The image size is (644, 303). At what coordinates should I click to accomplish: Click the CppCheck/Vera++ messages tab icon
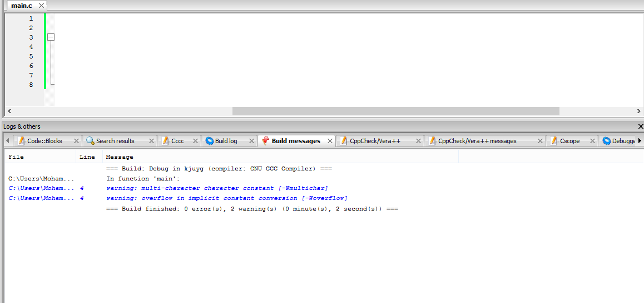coord(432,141)
